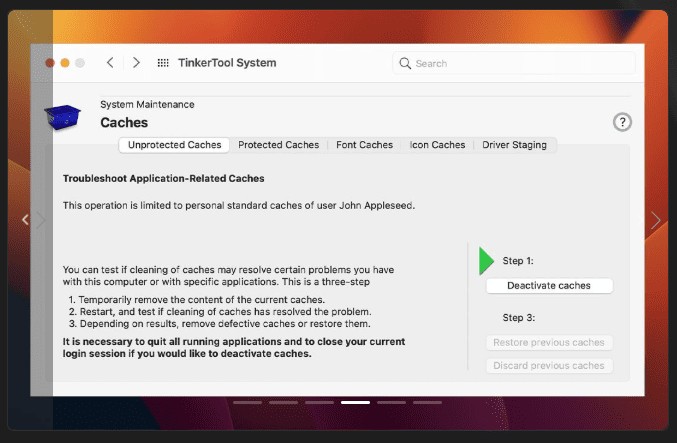Select the Unprotected Caches tab
This screenshot has width=677, height=443.
[174, 145]
